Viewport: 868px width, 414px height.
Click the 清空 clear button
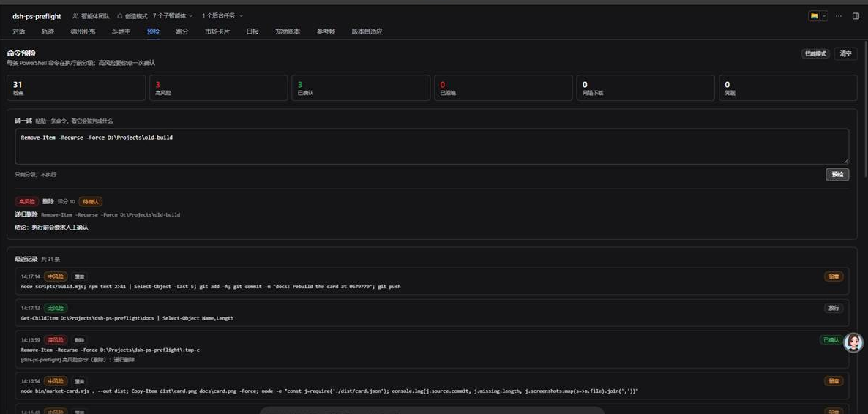845,53
